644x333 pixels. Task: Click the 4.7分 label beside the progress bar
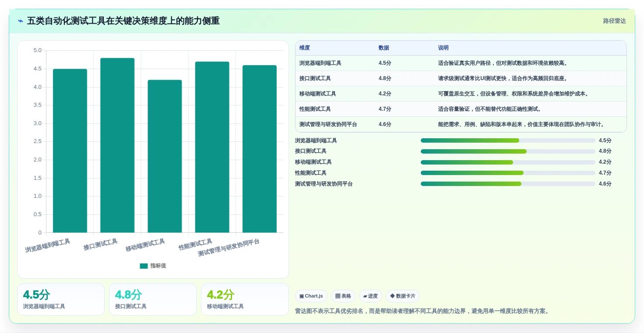(605, 173)
